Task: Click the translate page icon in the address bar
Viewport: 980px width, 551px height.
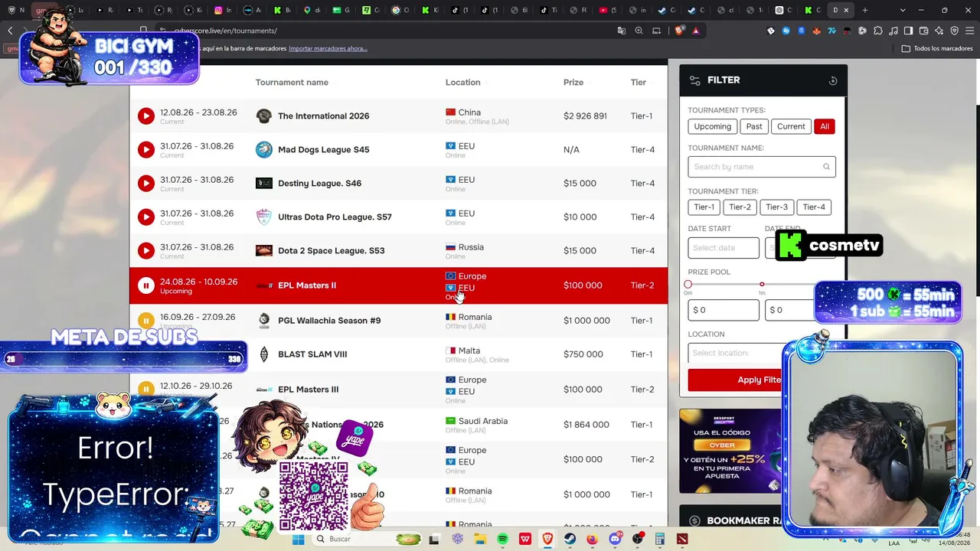Action: [622, 31]
